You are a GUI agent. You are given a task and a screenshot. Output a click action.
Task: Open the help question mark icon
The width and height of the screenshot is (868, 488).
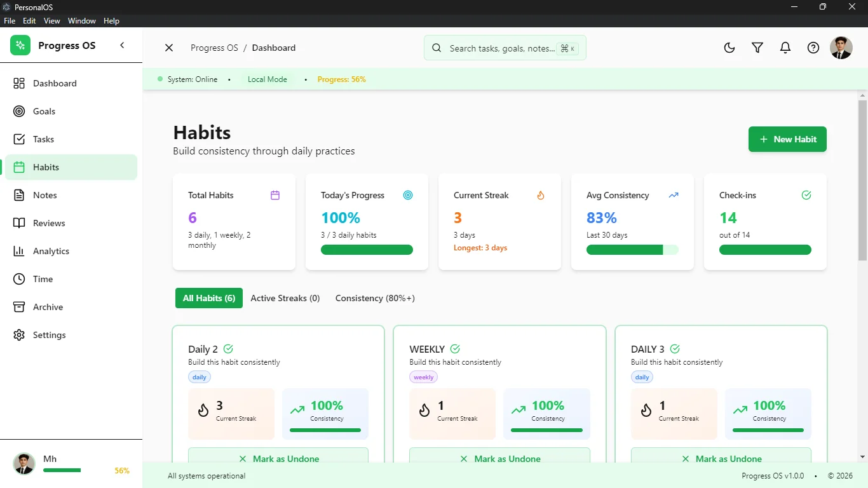coord(813,48)
